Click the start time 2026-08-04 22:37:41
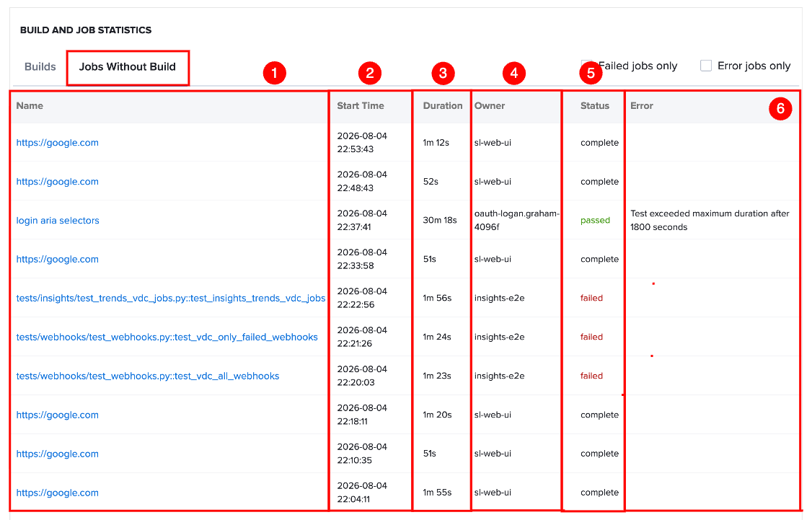 click(362, 220)
